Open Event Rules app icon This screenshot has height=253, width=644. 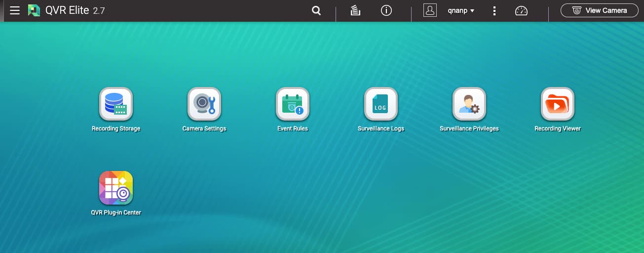[x=293, y=104]
